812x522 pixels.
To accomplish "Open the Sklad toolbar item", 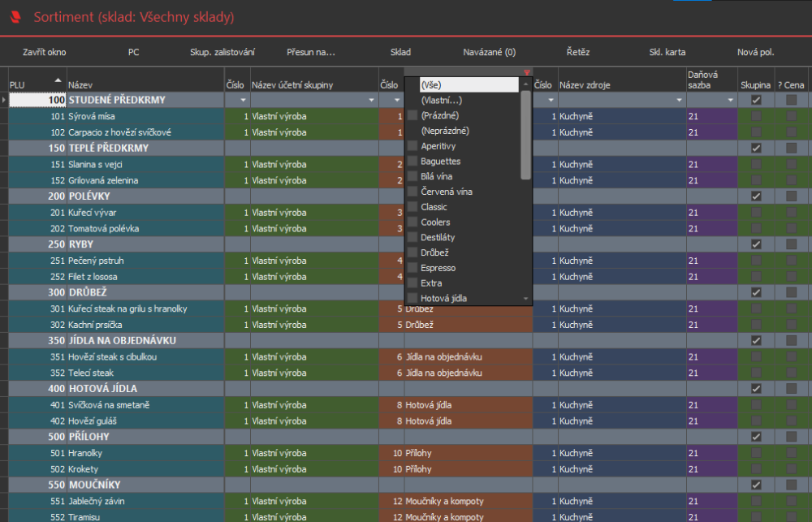I will (x=400, y=52).
